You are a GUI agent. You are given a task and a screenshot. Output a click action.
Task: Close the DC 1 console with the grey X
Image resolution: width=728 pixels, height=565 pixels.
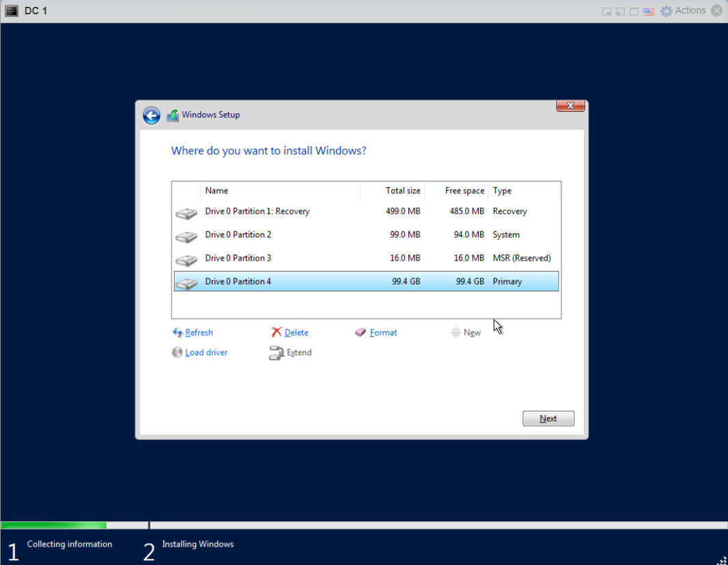click(x=717, y=11)
